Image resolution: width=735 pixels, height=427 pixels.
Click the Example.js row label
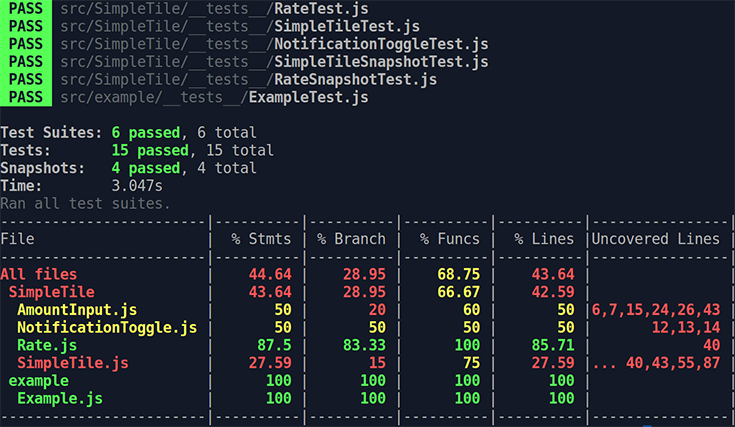tap(60, 399)
